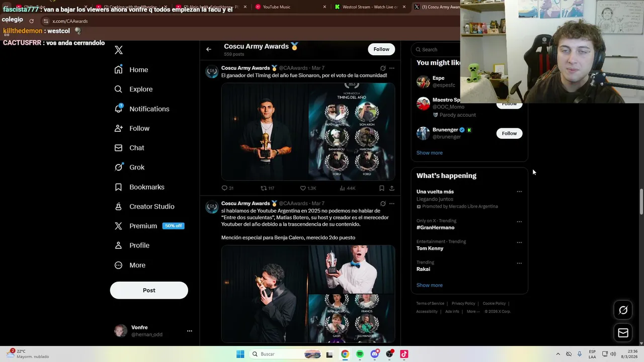This screenshot has width=644, height=362.
Task: Click the x.com/CAAwards address bar
Action: pyautogui.click(x=70, y=21)
